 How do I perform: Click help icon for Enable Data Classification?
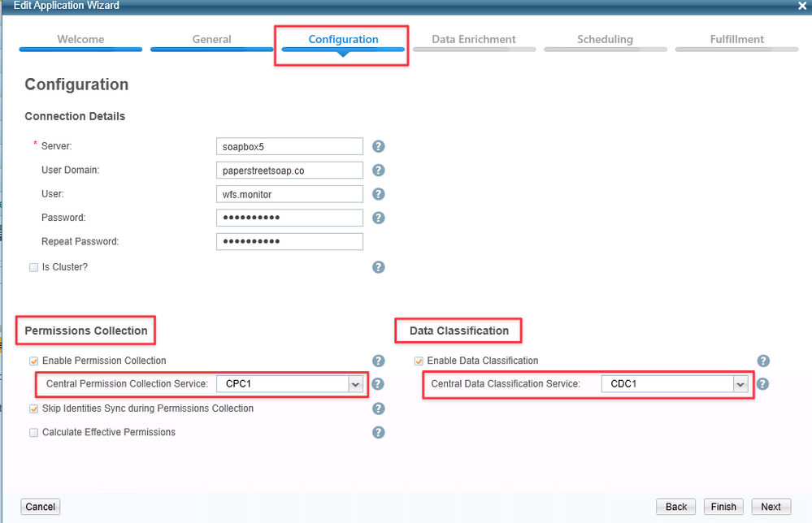pyautogui.click(x=762, y=361)
